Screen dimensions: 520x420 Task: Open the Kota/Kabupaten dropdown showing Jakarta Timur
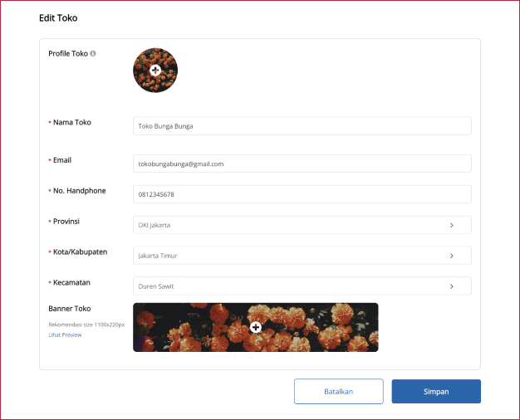302,256
